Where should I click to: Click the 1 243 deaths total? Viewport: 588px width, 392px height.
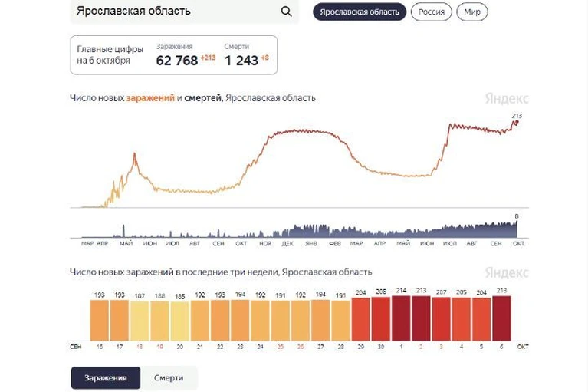[x=241, y=61]
